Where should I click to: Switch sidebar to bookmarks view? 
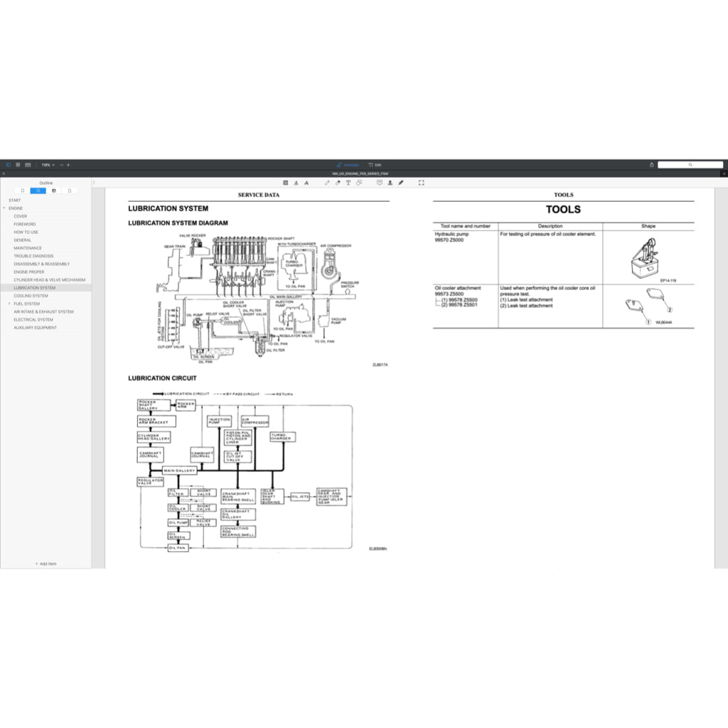54,191
